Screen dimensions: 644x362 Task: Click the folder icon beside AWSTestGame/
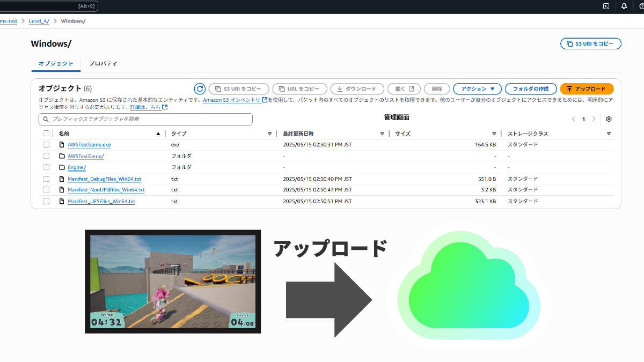pos(62,156)
